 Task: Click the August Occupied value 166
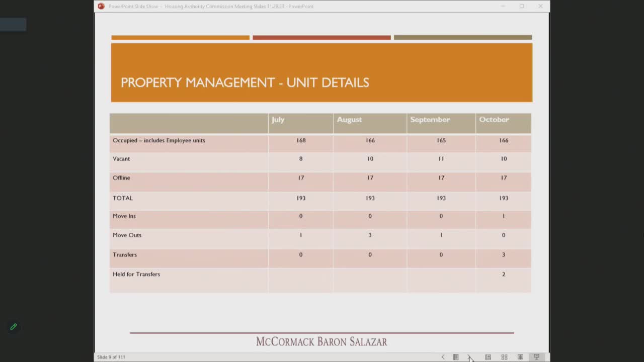[370, 140]
